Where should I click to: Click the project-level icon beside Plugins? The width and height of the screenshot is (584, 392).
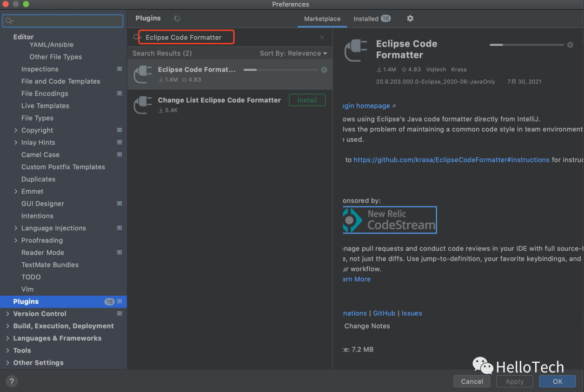(120, 301)
